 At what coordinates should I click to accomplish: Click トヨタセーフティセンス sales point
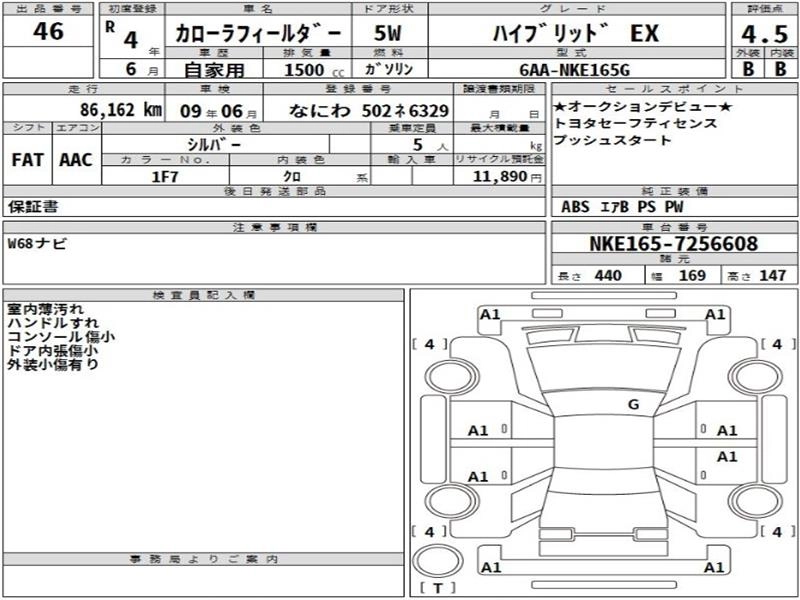635,123
